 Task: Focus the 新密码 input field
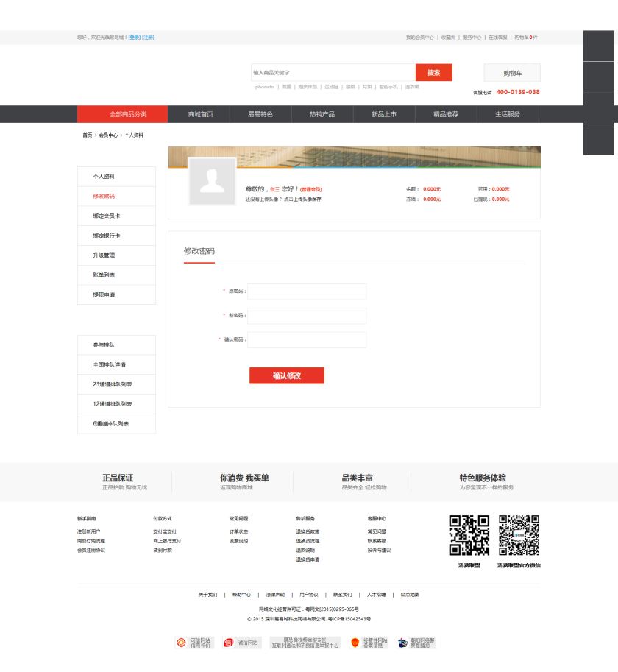pos(307,316)
